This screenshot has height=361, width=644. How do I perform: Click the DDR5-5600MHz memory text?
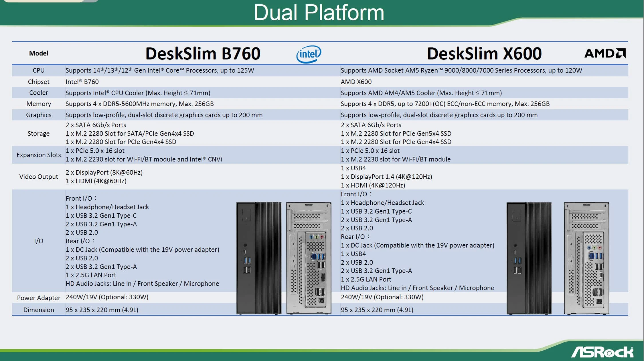click(x=140, y=104)
